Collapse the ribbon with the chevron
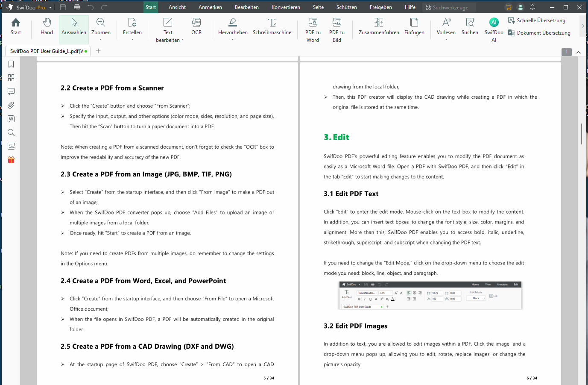 click(x=579, y=52)
